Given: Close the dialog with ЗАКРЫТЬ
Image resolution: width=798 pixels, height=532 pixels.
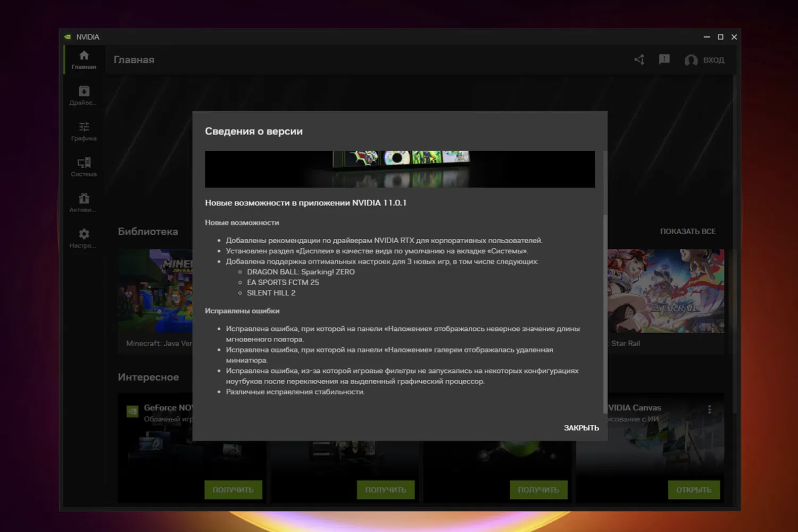Looking at the screenshot, I should (581, 428).
